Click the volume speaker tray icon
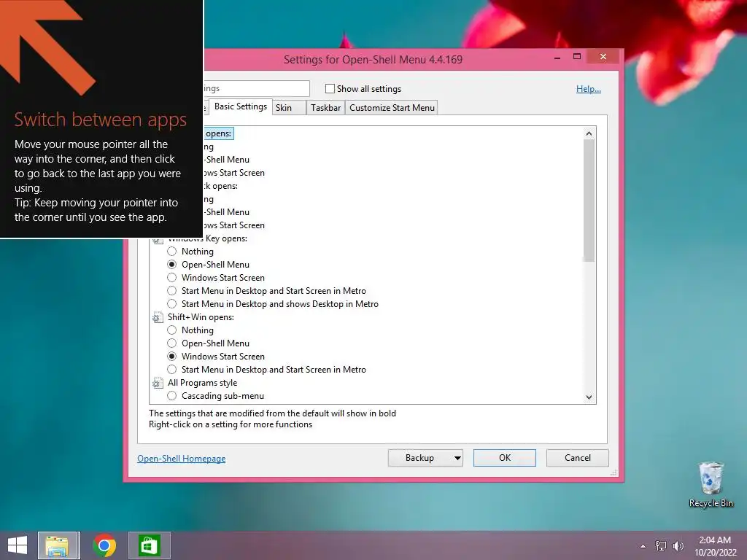 [x=678, y=546]
